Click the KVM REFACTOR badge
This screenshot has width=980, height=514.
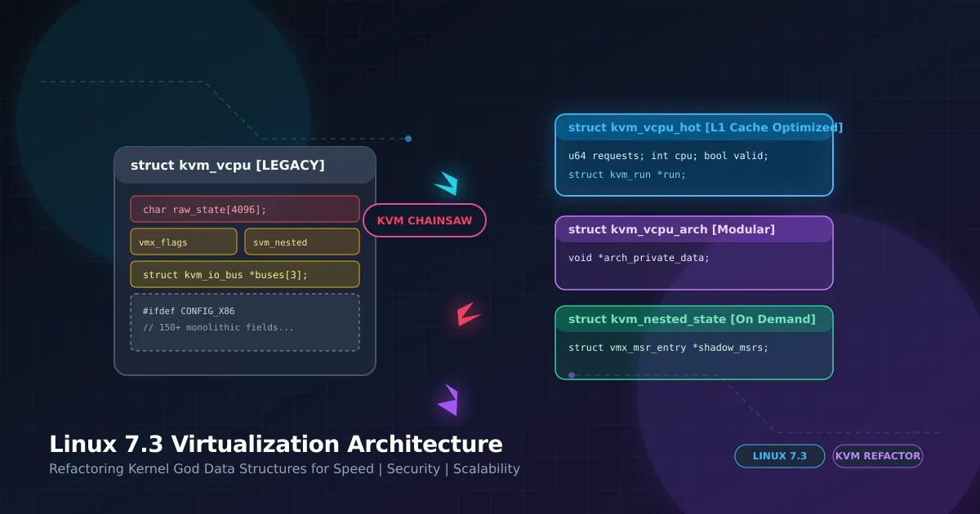click(877, 456)
